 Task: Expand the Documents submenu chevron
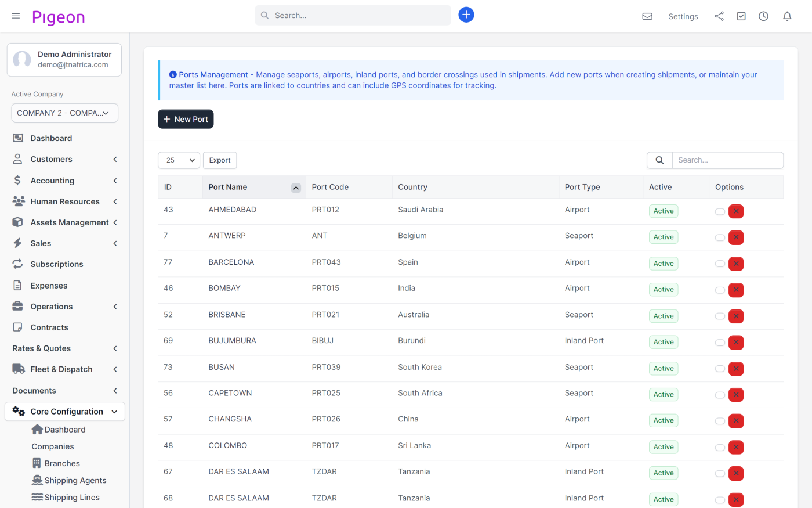[x=115, y=391]
